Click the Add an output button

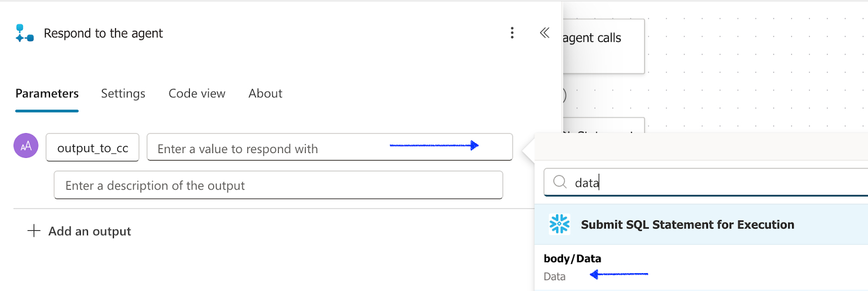(90, 231)
